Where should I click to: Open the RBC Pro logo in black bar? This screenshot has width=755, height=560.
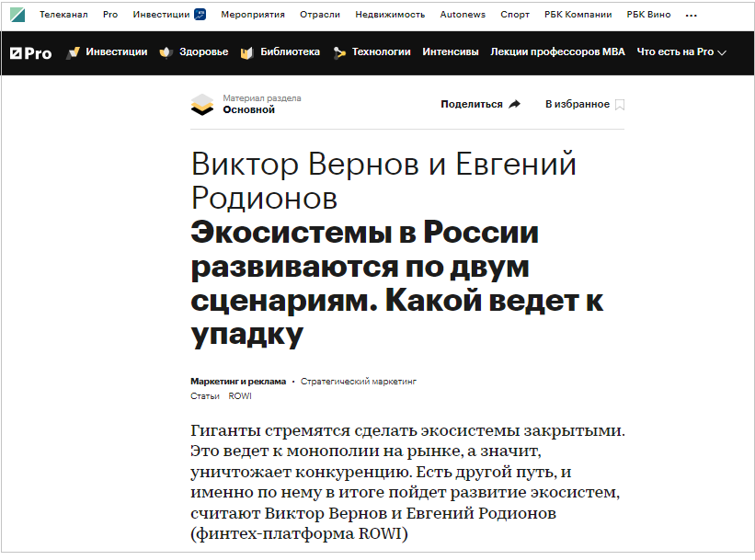pyautogui.click(x=31, y=53)
